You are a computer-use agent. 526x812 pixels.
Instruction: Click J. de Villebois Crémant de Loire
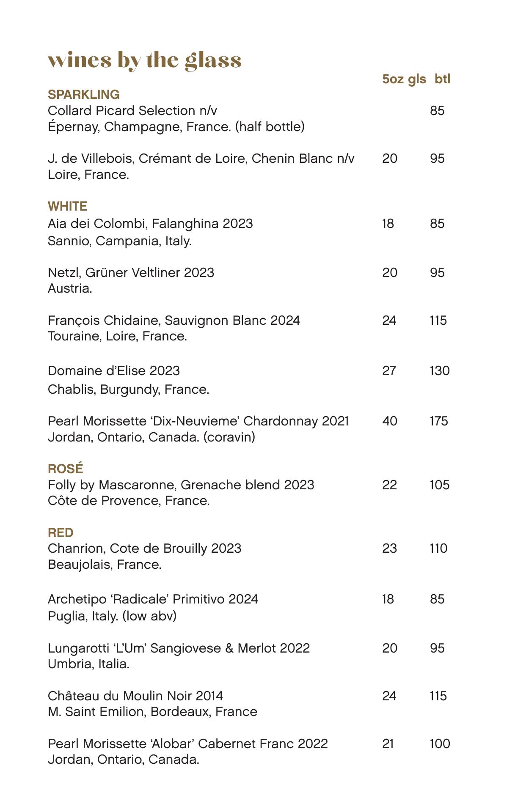point(201,159)
